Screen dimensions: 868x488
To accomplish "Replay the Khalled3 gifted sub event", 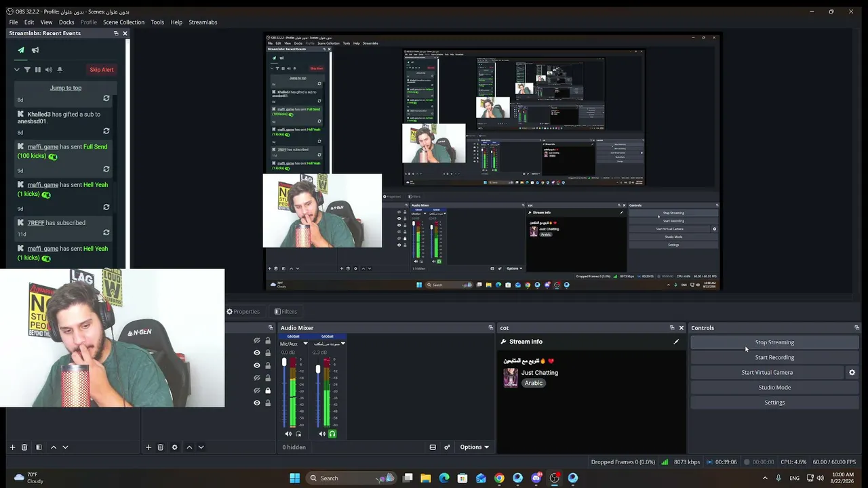I will [106, 131].
